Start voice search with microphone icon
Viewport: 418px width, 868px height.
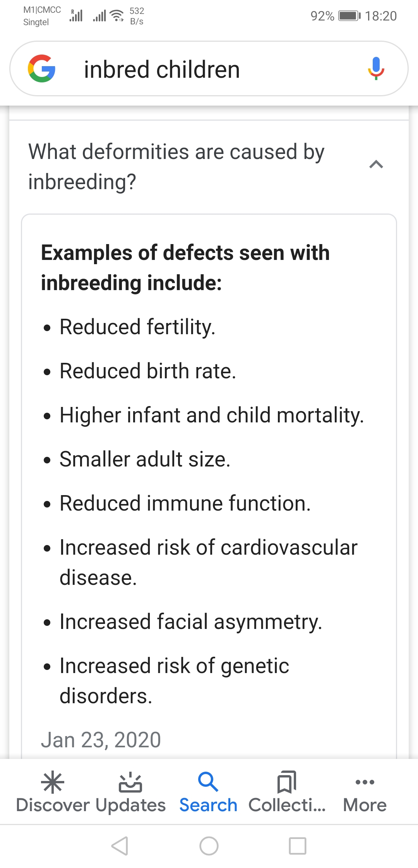(x=376, y=68)
